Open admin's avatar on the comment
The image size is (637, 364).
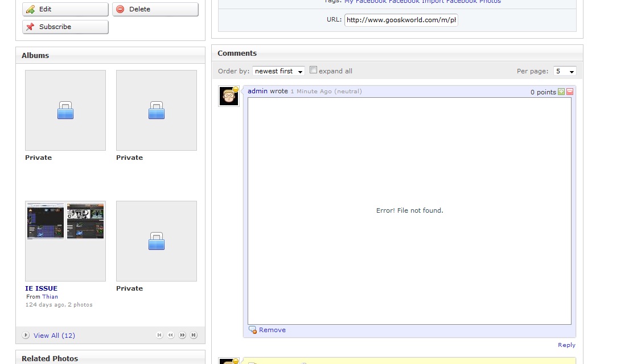pos(228,96)
